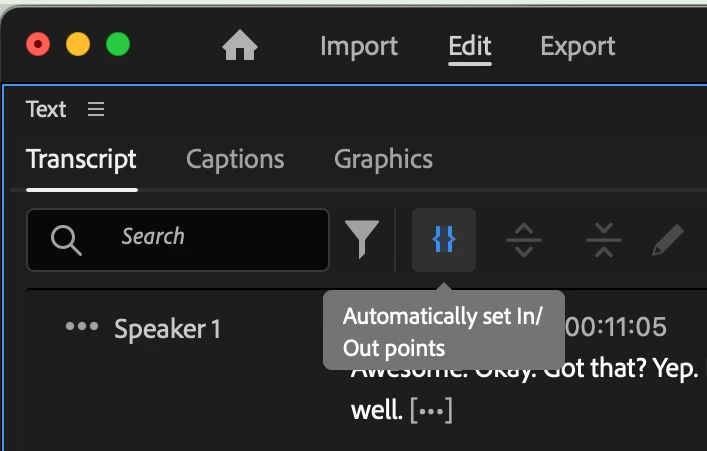Open the transcript filter funnel icon
707x451 pixels.
point(362,239)
